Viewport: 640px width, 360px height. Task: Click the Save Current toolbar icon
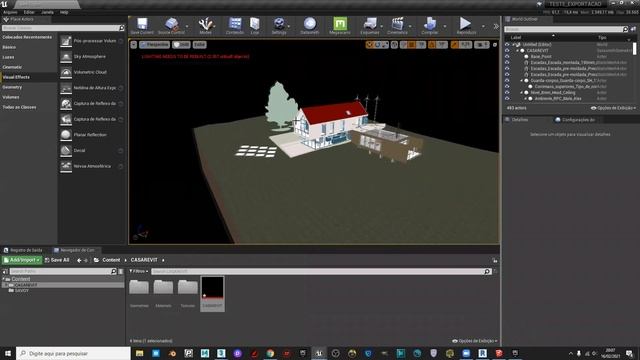[142, 25]
